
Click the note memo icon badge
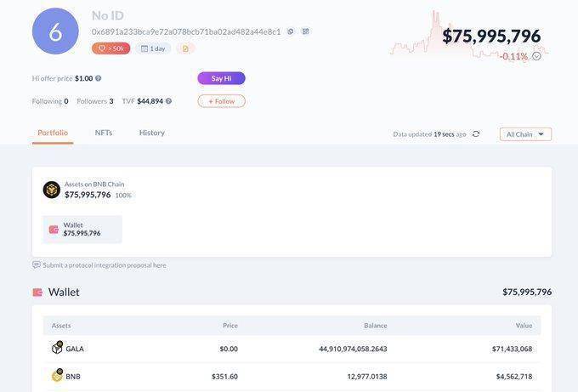pyautogui.click(x=185, y=48)
